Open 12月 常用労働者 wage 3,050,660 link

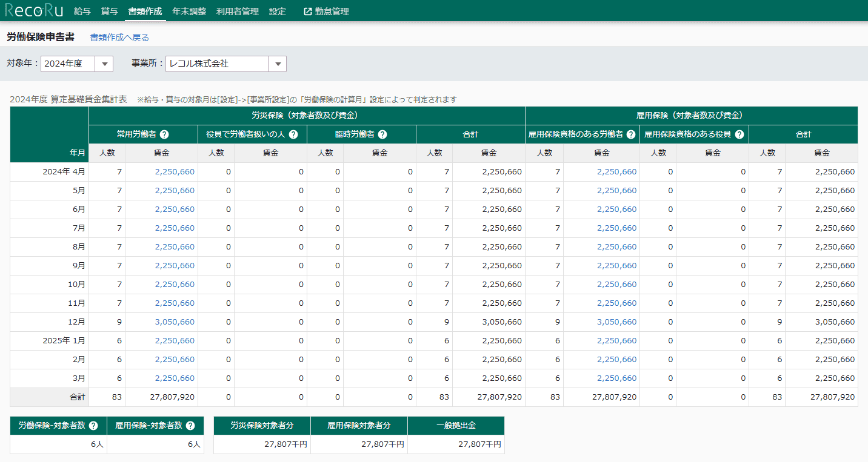(x=175, y=322)
